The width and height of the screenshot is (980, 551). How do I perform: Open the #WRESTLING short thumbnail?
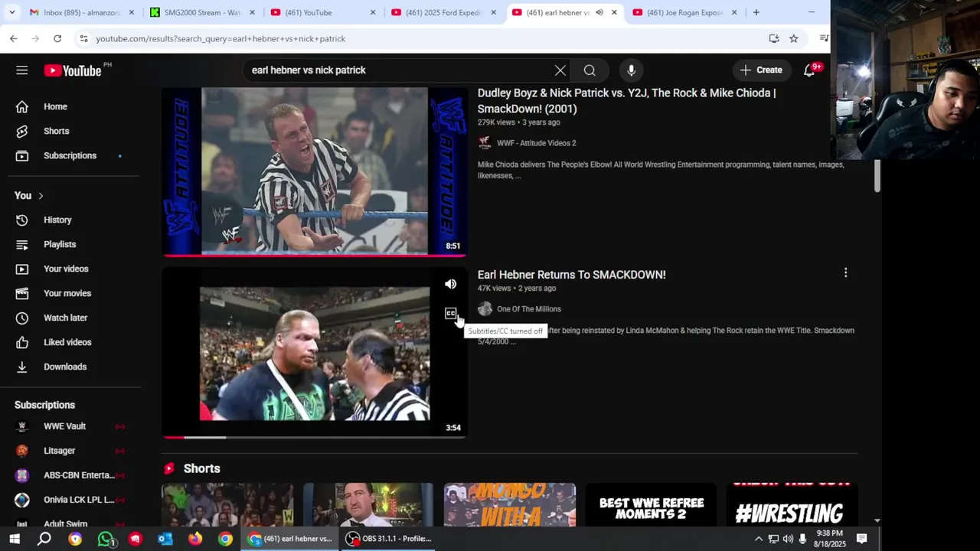[x=792, y=504]
